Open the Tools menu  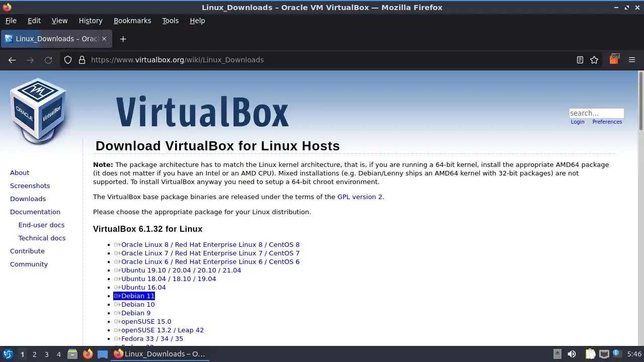[170, 21]
